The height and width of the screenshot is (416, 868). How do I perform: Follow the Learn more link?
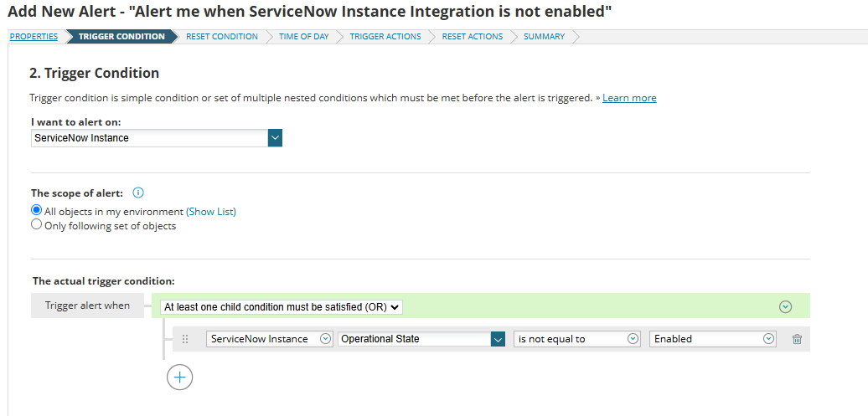pyautogui.click(x=629, y=98)
